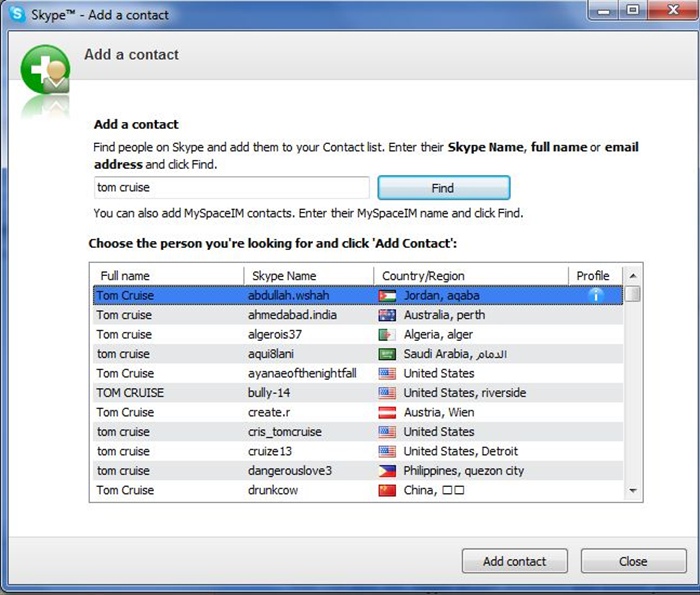Viewport: 700px width, 595px height.
Task: Click the Close button at bottom
Action: [633, 561]
